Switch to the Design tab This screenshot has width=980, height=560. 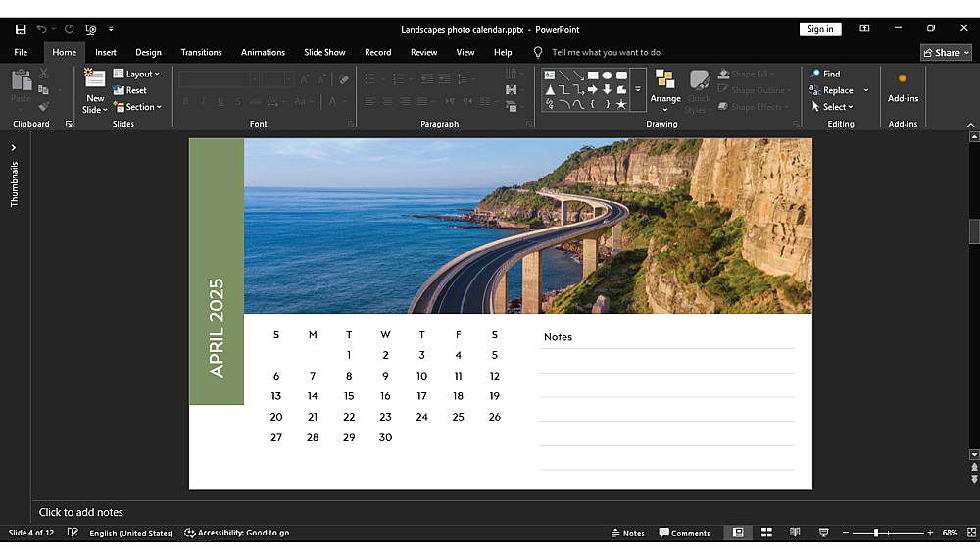(148, 53)
